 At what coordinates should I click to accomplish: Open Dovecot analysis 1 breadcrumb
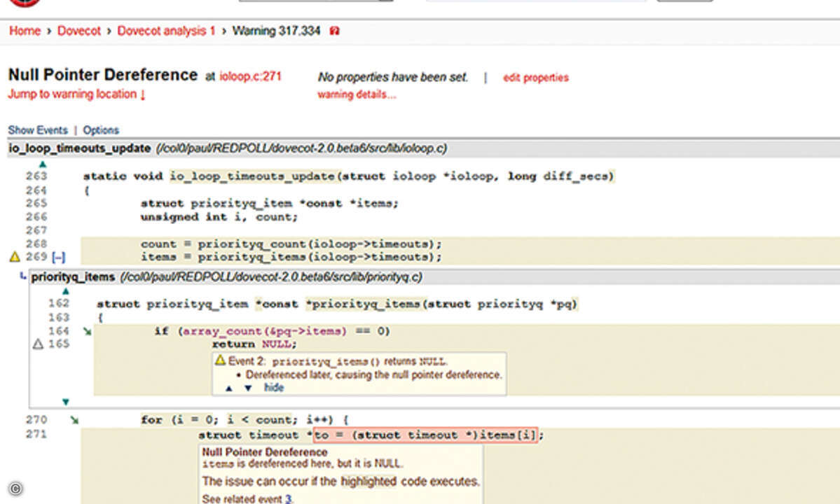coord(166,31)
